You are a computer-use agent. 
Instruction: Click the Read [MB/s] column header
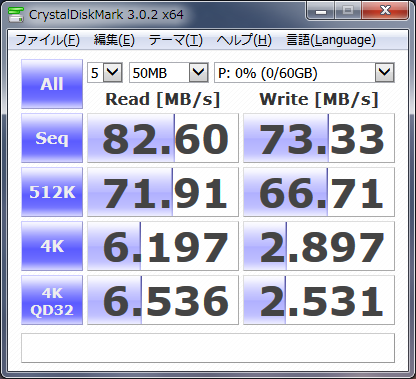pyautogui.click(x=163, y=99)
